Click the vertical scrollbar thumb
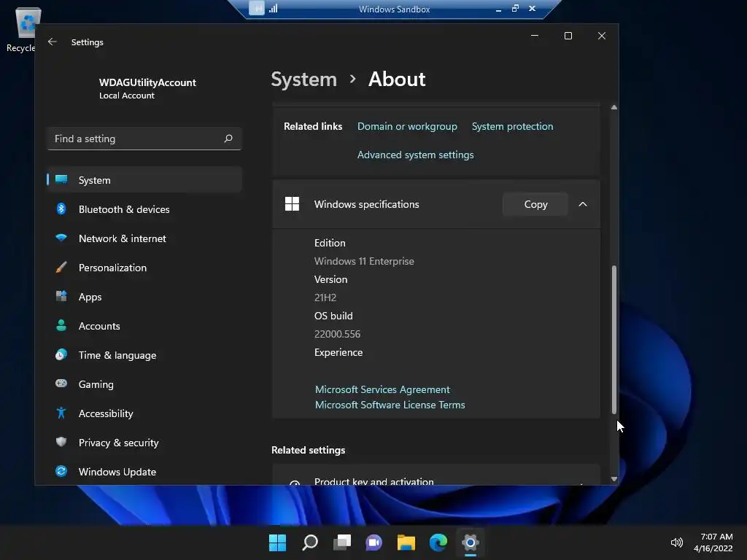Viewport: 747px width, 560px height. (614, 339)
